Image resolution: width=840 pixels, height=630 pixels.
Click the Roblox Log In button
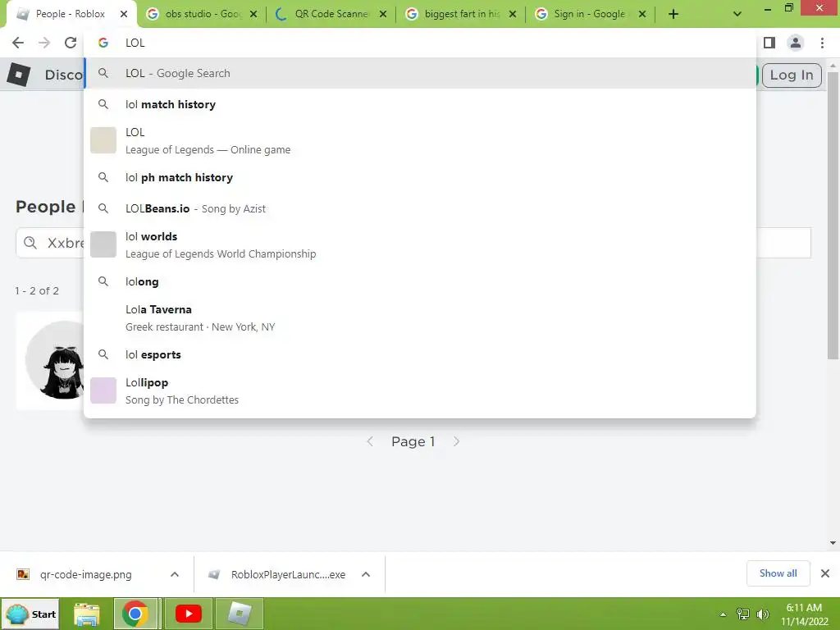point(792,75)
